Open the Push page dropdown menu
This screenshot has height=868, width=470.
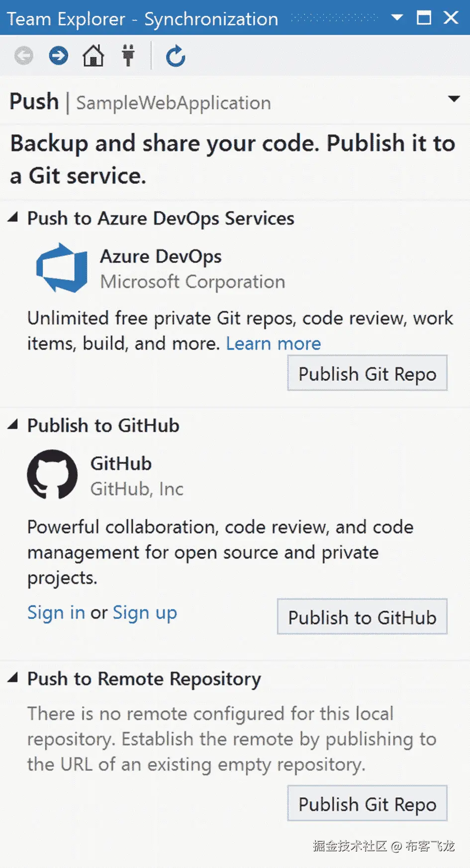(454, 99)
